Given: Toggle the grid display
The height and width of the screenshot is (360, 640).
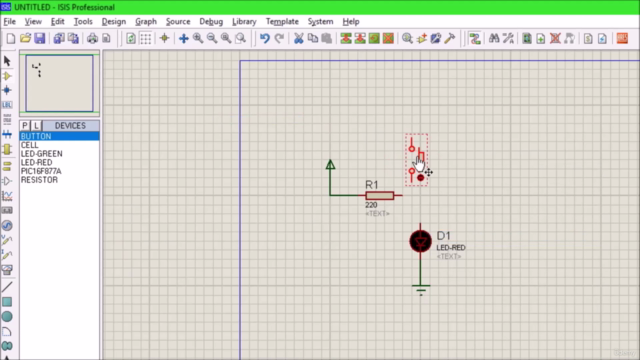Looking at the screenshot, I should pyautogui.click(x=146, y=38).
